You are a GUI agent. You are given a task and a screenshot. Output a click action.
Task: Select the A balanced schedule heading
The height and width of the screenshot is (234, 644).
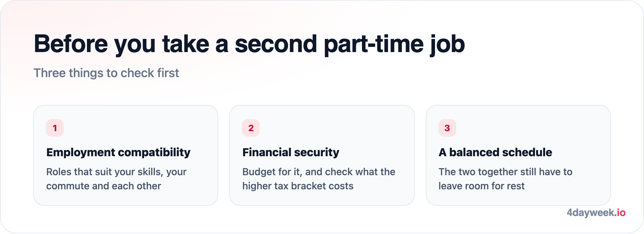(x=495, y=152)
